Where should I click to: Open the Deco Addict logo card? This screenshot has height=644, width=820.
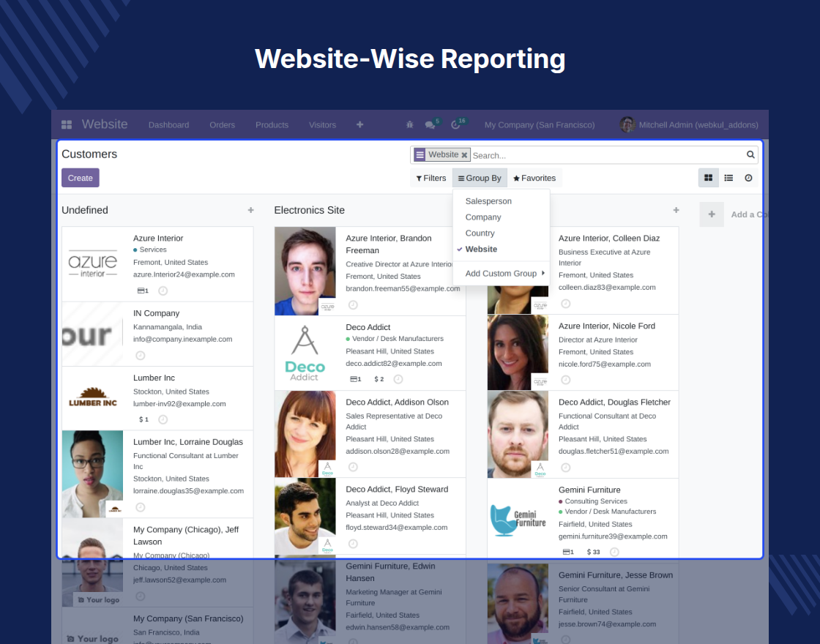point(305,353)
